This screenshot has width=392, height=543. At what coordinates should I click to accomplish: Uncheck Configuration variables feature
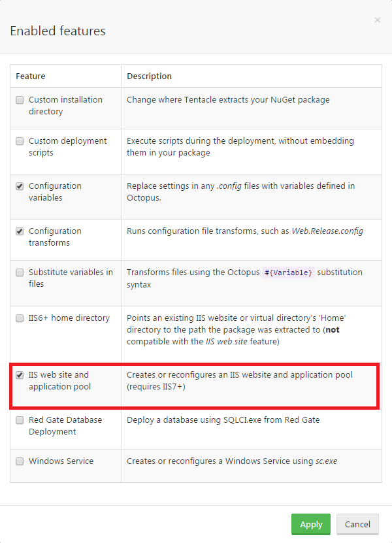point(20,186)
